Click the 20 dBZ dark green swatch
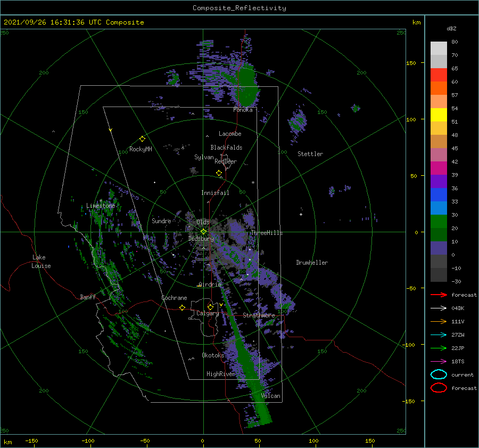 (439, 235)
